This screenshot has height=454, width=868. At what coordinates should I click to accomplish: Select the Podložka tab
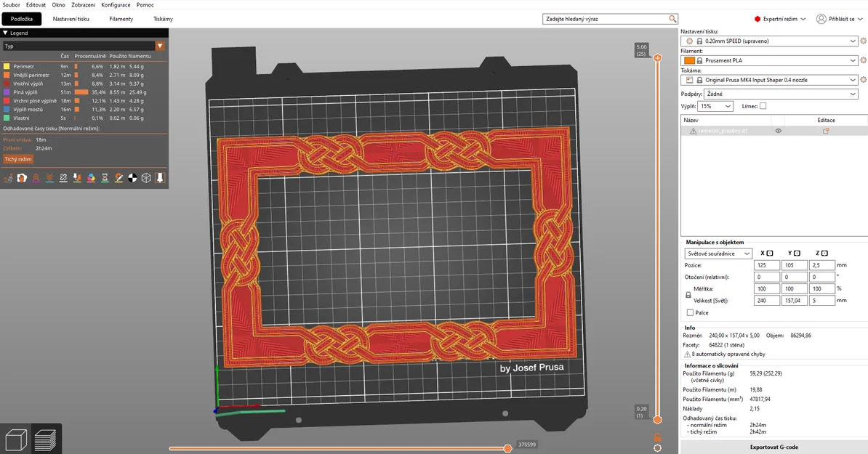(22, 19)
